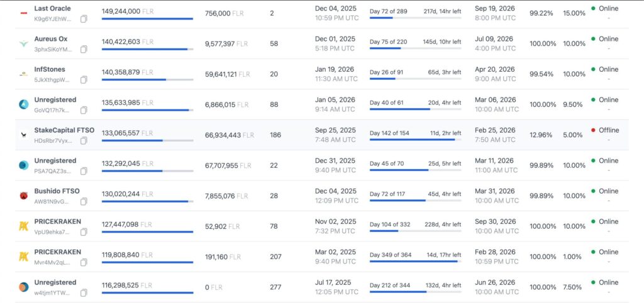Click the Last Oracle 149,244,000 FLR stake bar
The image size is (644, 303).
(x=147, y=19)
